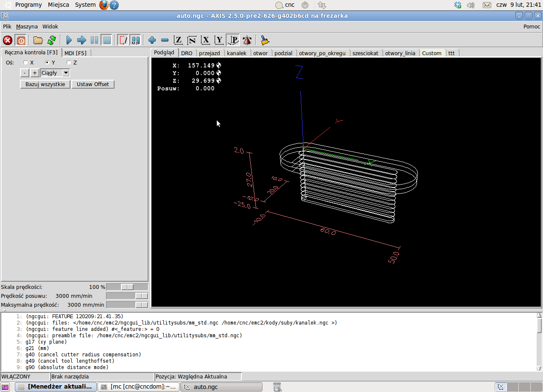Select Y axis radio button
Image resolution: width=543 pixels, height=392 pixels.
48,62
